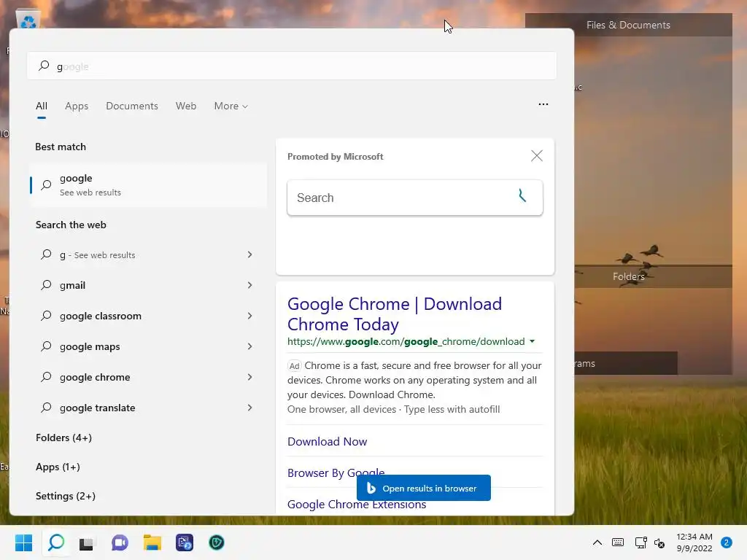The height and width of the screenshot is (560, 747).
Task: Click the network display tray icon
Action: [640, 542]
